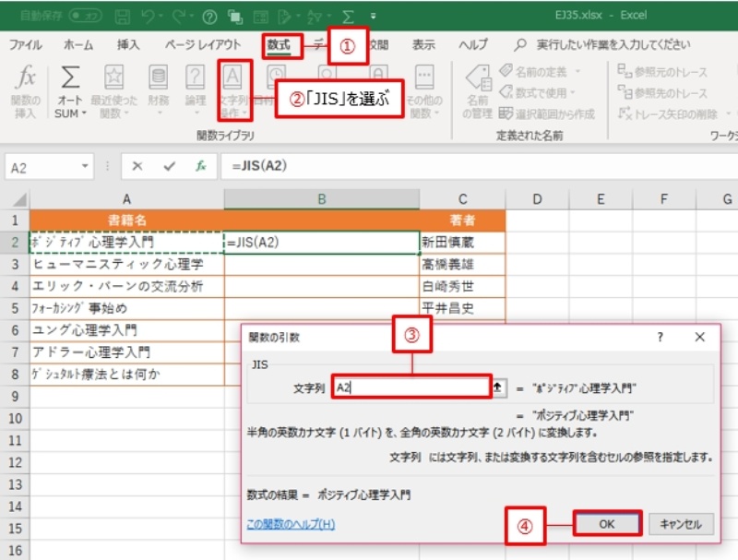738x560 pixels.
Task: Click Create from Selection (選択範囲から作成)
Action: click(x=547, y=113)
